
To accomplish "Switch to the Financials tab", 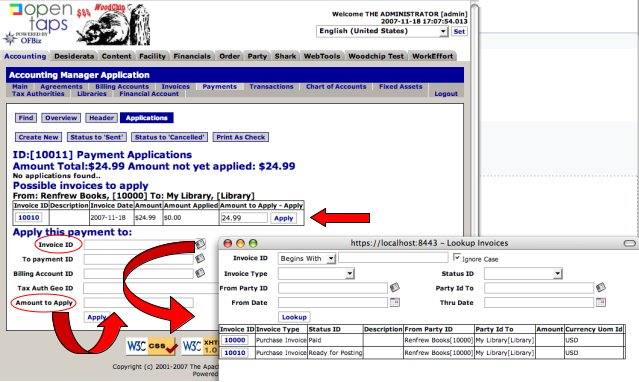I will 192,56.
